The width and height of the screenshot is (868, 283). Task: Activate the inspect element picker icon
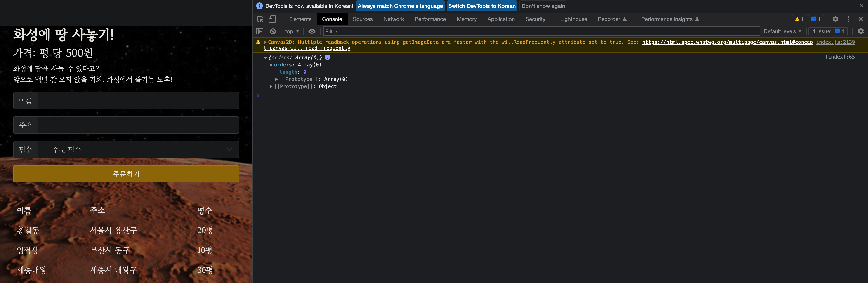260,19
